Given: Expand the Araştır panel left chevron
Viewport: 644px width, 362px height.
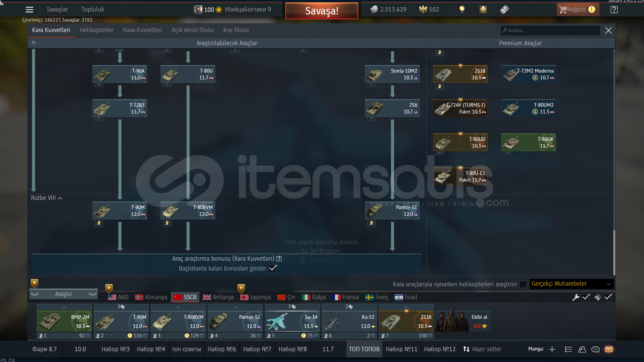Looking at the screenshot, I should tap(35, 294).
